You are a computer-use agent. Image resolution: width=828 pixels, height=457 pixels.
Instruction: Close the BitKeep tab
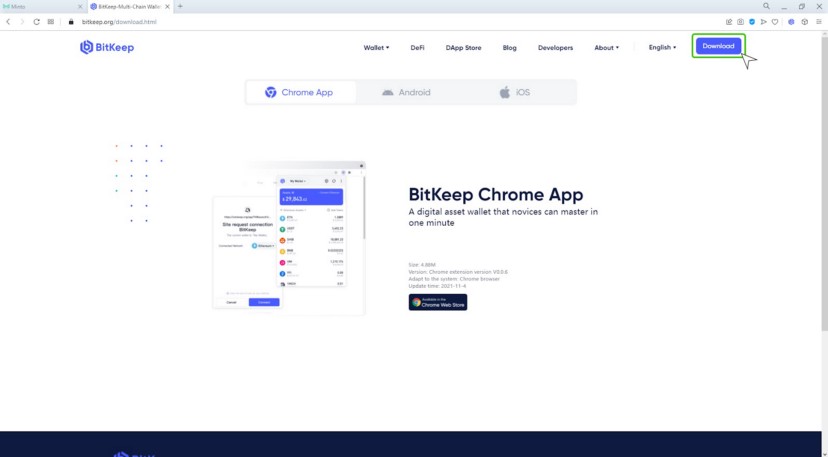tap(168, 6)
